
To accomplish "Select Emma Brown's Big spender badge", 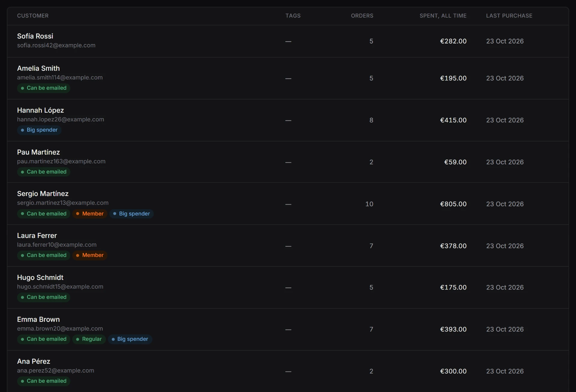I will [130, 339].
